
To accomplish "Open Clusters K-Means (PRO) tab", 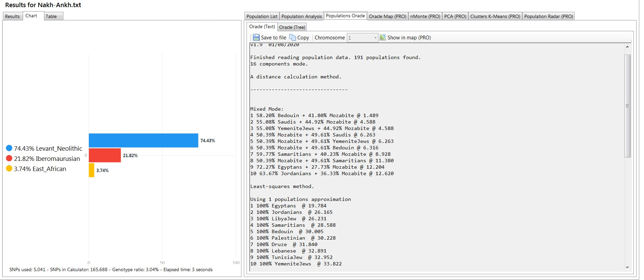I will click(x=495, y=16).
